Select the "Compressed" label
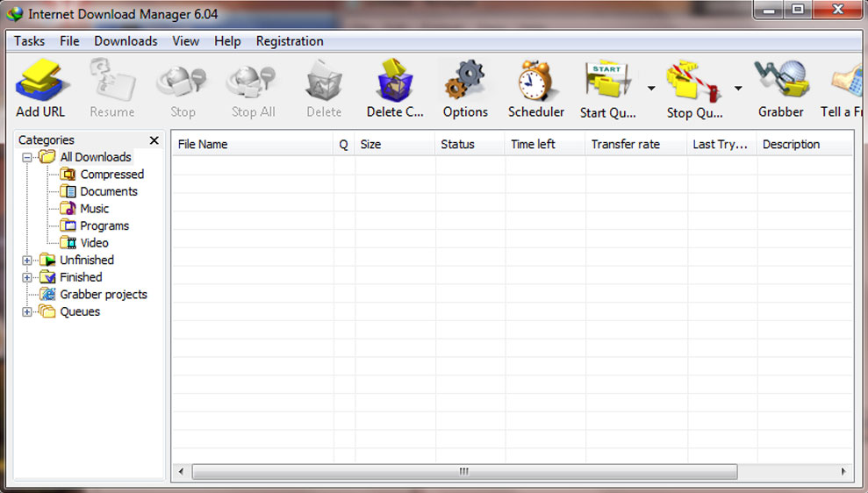The image size is (868, 493). (x=112, y=175)
